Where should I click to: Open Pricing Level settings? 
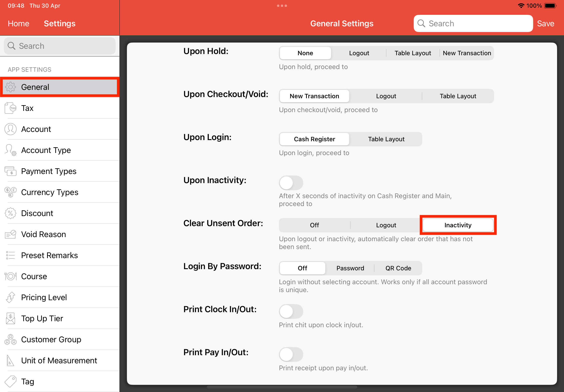(x=60, y=297)
